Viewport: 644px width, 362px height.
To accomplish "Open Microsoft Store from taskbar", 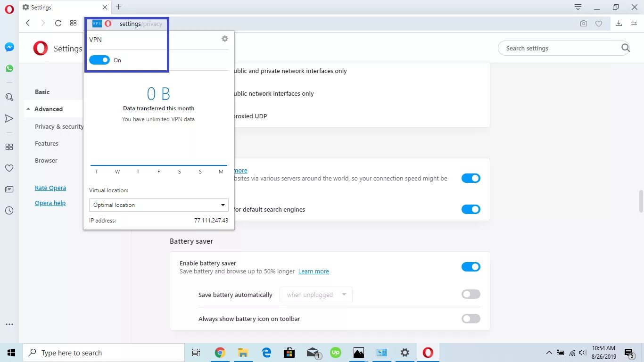I will coord(289,353).
